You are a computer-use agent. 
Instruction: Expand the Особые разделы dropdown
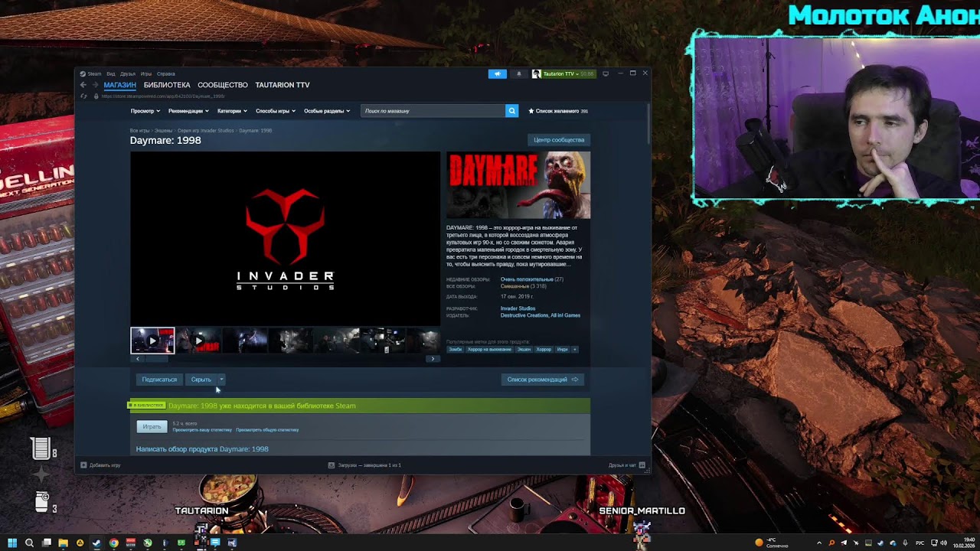[x=327, y=111]
